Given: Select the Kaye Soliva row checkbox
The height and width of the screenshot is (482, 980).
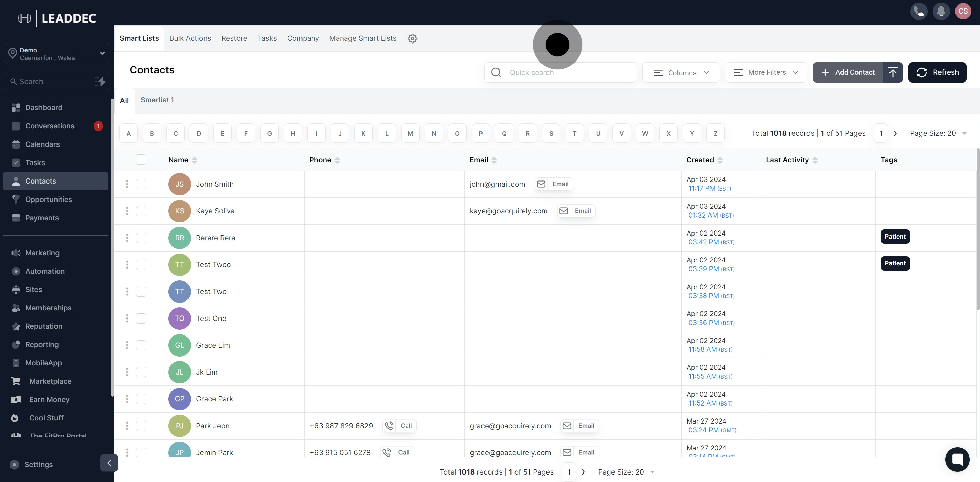Looking at the screenshot, I should [141, 211].
